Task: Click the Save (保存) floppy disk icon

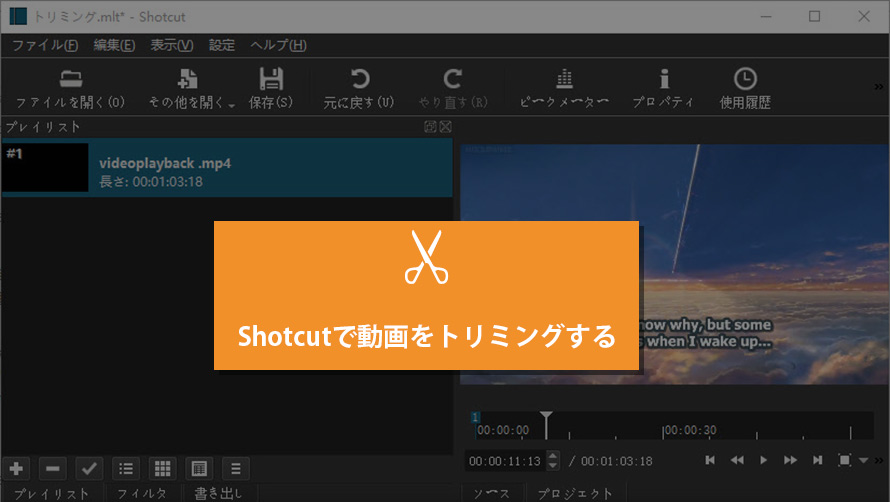Action: (270, 80)
